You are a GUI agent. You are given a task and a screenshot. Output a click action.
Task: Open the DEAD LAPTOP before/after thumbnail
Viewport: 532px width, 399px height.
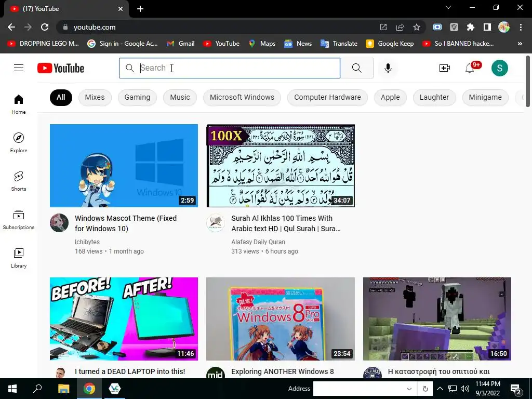[x=124, y=318]
